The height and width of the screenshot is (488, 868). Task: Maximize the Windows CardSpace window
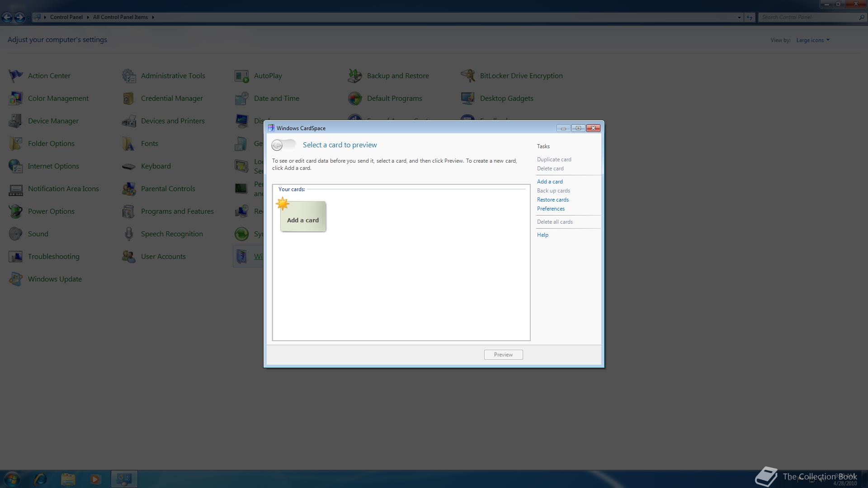(x=578, y=128)
